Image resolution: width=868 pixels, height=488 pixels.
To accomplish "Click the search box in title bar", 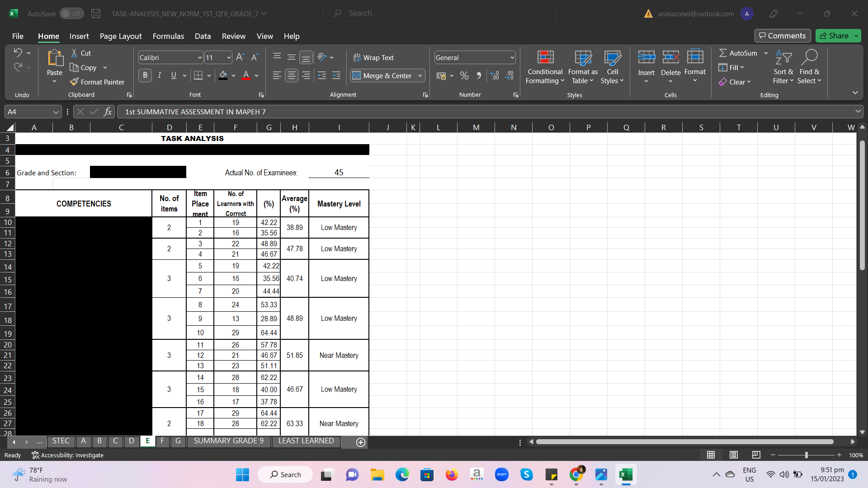I will pyautogui.click(x=438, y=14).
